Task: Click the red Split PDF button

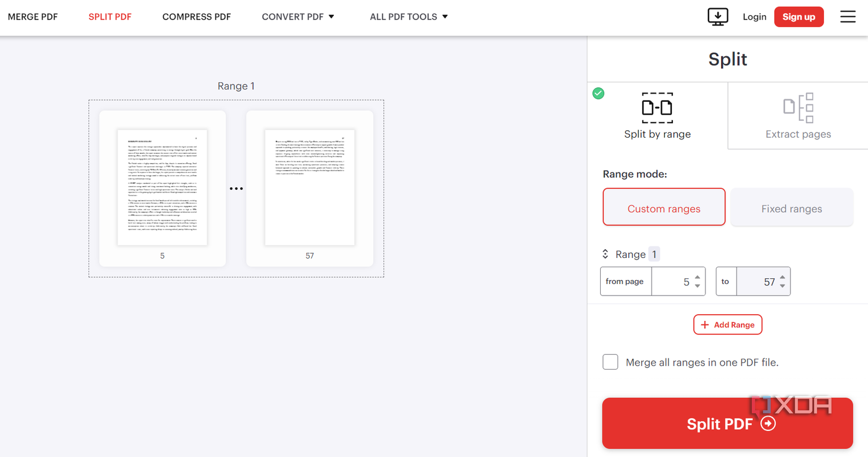Action: (x=727, y=423)
